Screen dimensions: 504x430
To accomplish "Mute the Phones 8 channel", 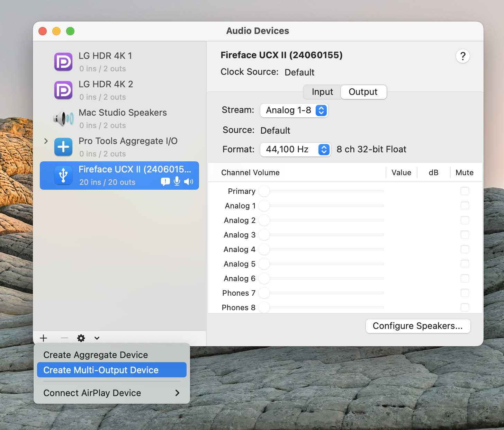I will click(465, 307).
